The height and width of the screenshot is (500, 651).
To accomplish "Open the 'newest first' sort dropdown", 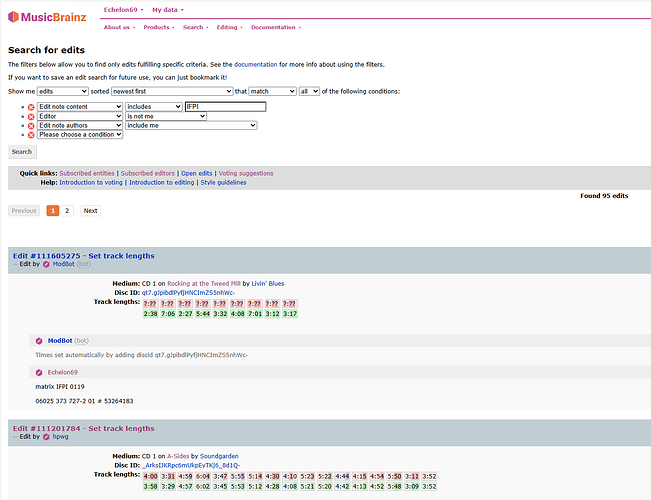I will click(172, 91).
